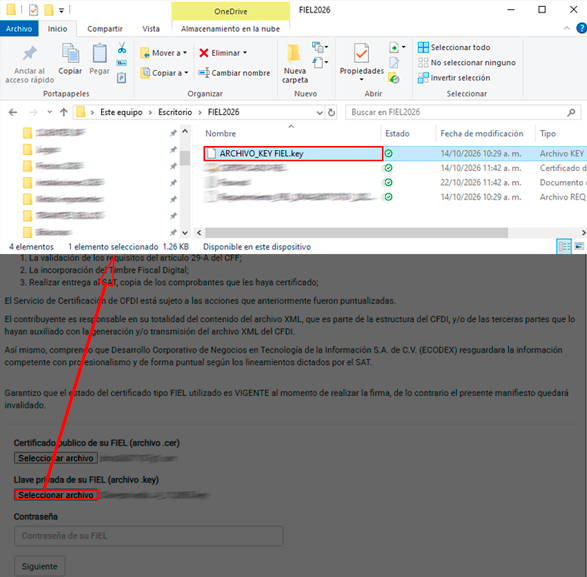The height and width of the screenshot is (577, 587).
Task: Click the Propiedades checkmark icon
Action: (362, 53)
